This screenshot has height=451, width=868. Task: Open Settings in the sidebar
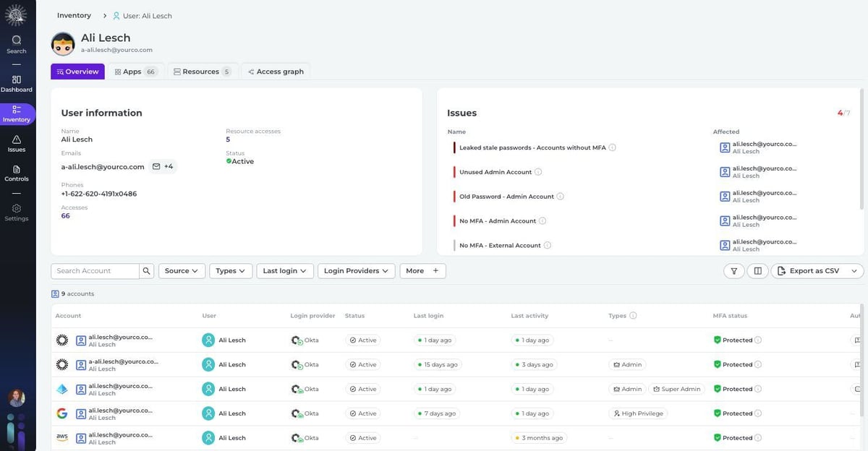pos(17,212)
